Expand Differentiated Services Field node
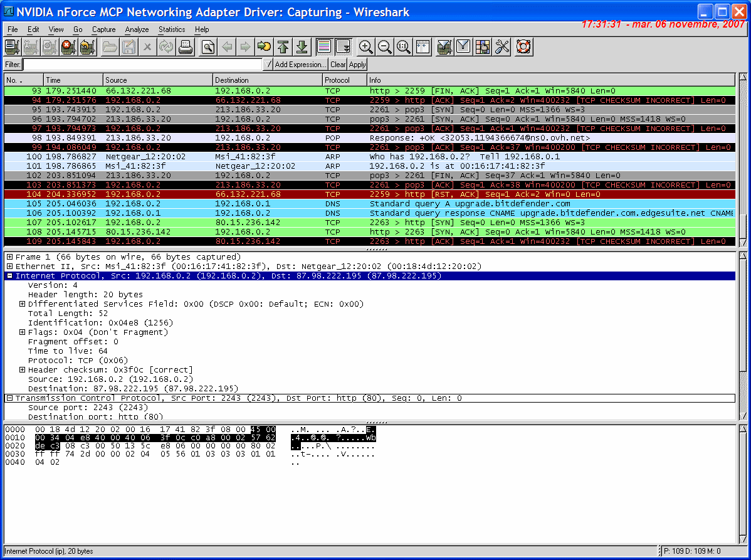 (22, 304)
